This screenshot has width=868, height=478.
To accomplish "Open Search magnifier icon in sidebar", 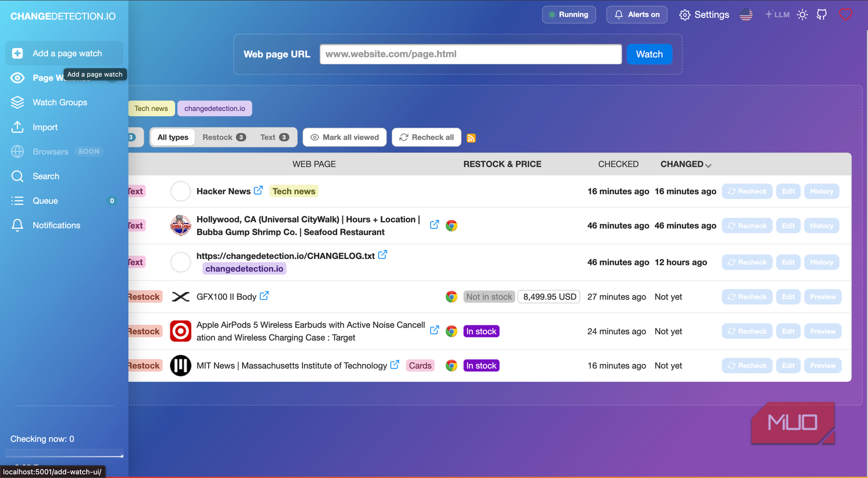I will [x=17, y=176].
